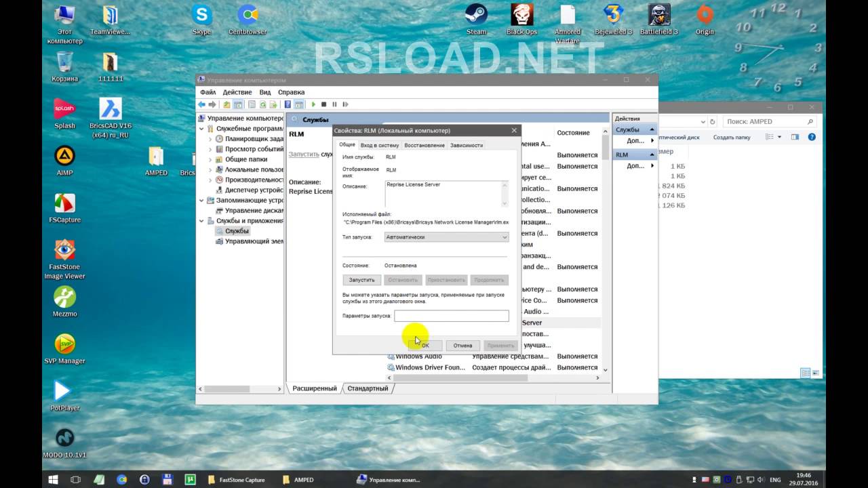Image resolution: width=868 pixels, height=488 pixels.
Task: Click the OK button in RLM properties
Action: click(x=425, y=346)
